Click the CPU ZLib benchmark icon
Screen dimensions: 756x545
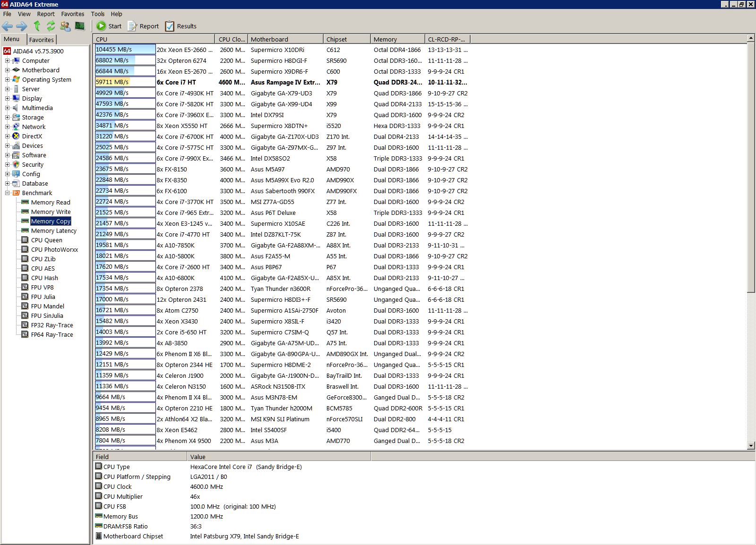tap(25, 259)
